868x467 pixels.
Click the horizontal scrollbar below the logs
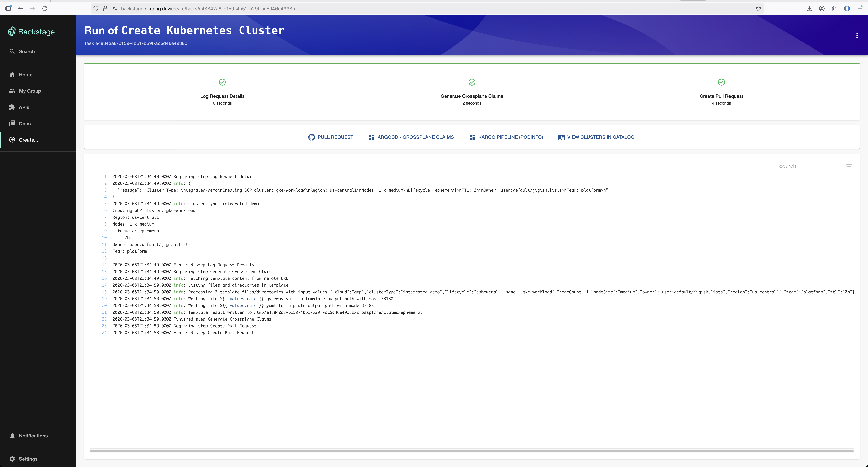click(x=472, y=451)
